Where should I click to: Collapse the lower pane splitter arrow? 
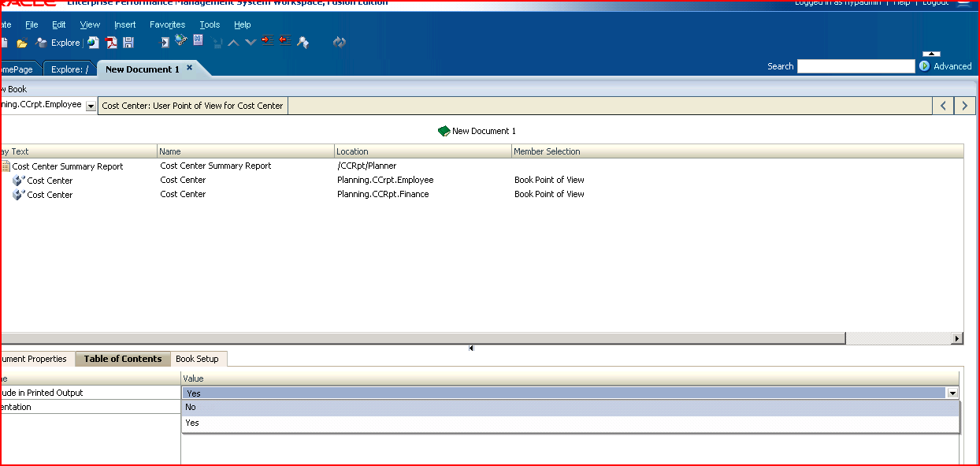pyautogui.click(x=471, y=348)
